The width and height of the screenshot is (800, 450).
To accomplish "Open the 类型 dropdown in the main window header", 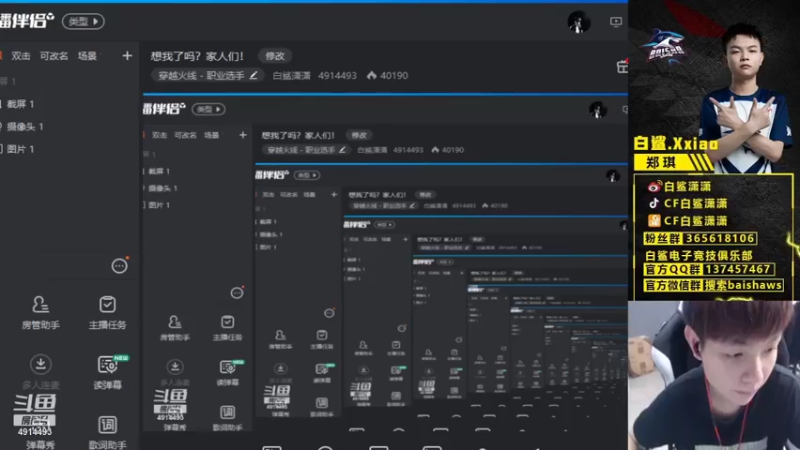I will 83,21.
